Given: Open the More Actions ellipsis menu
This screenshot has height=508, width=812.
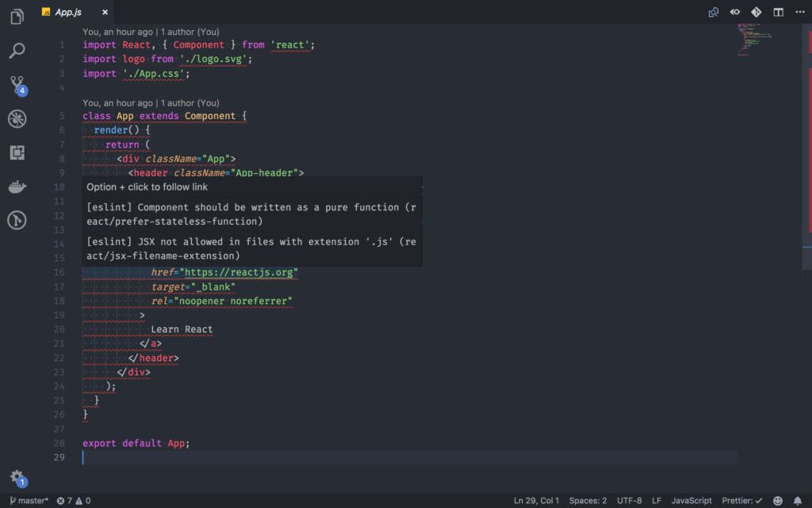Looking at the screenshot, I should pos(799,12).
